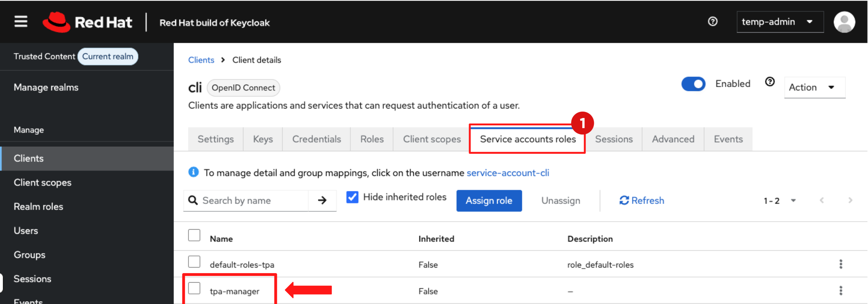
Task: Open the hamburger navigation menu
Action: click(21, 21)
